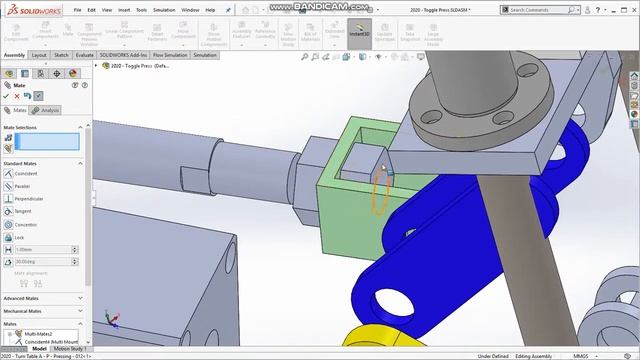Click the entities-to-mate selection icon
The image size is (640, 360).
(x=8, y=138)
